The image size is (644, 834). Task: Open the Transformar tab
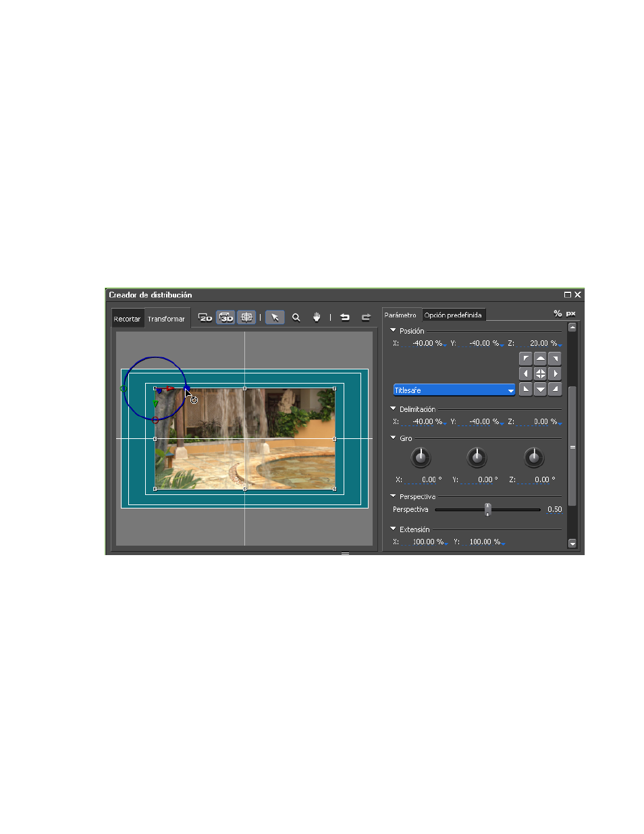pos(166,319)
